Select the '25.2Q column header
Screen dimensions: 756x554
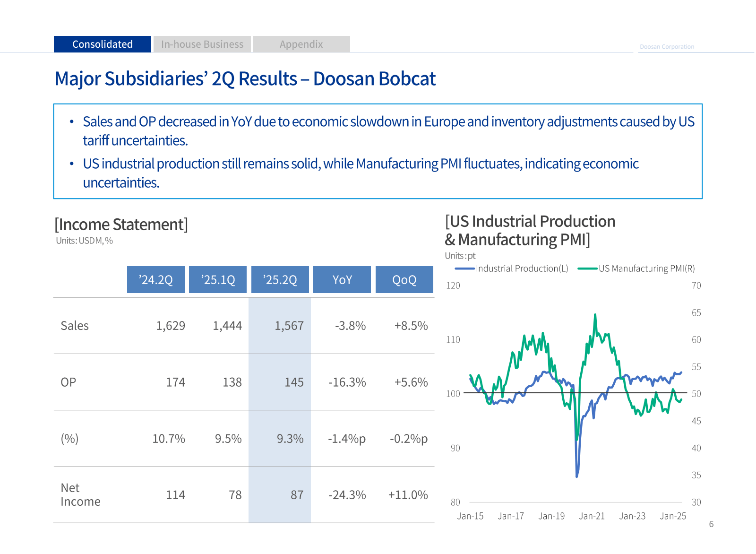280,280
